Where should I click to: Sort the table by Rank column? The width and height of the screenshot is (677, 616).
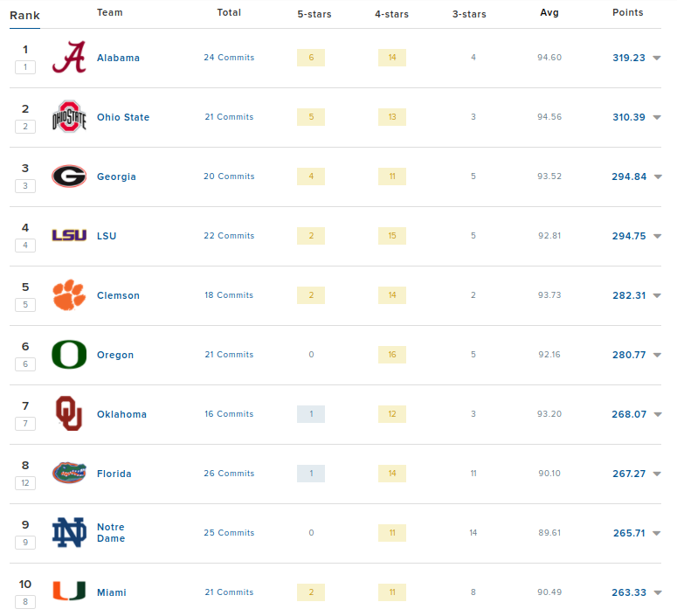click(x=24, y=16)
